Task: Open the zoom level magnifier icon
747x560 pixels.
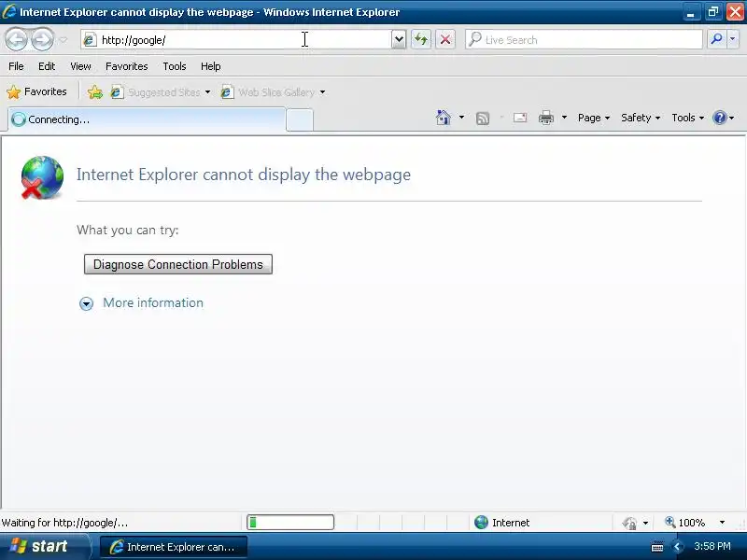Action: pyautogui.click(x=670, y=523)
